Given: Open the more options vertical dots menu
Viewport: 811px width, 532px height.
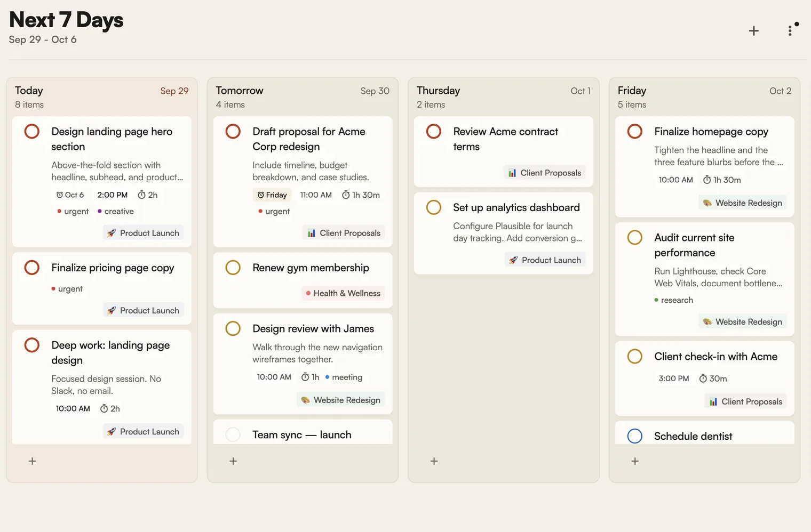Looking at the screenshot, I should 790,31.
